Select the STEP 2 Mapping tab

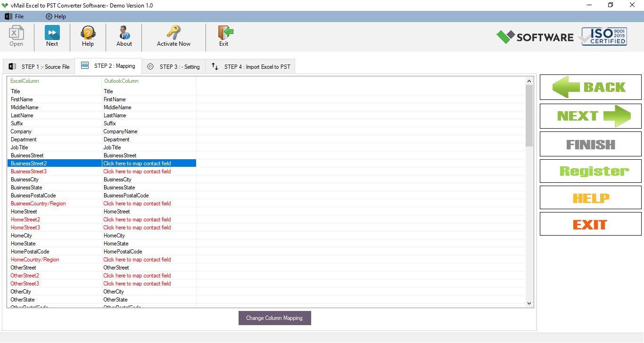click(108, 66)
